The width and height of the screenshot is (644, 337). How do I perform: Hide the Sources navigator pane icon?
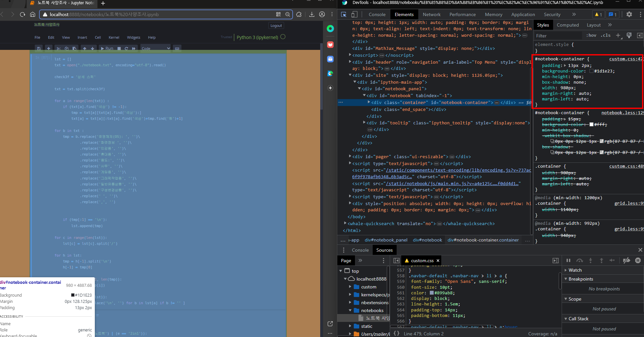(396, 261)
